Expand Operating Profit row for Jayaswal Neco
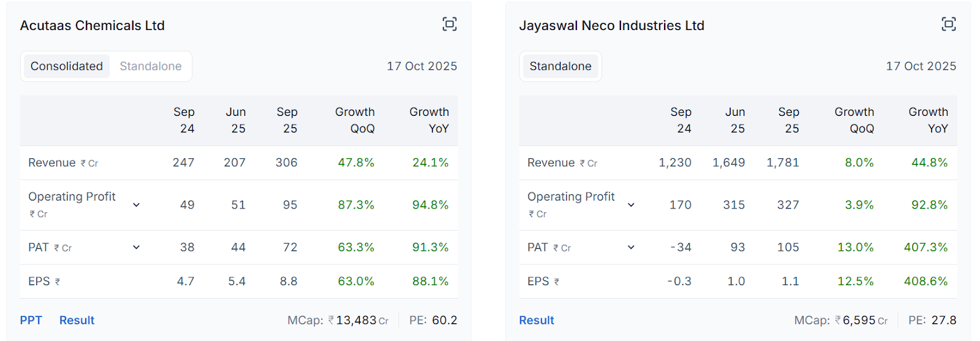 tap(631, 205)
